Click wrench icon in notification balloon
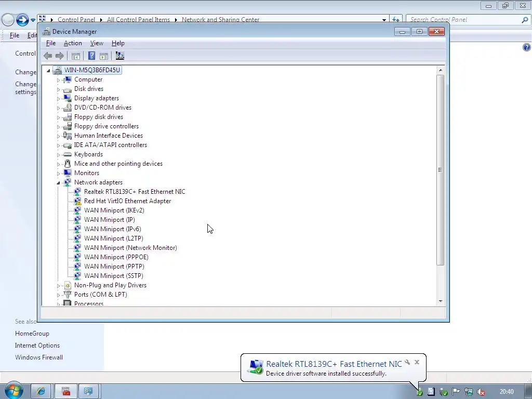 pos(407,362)
